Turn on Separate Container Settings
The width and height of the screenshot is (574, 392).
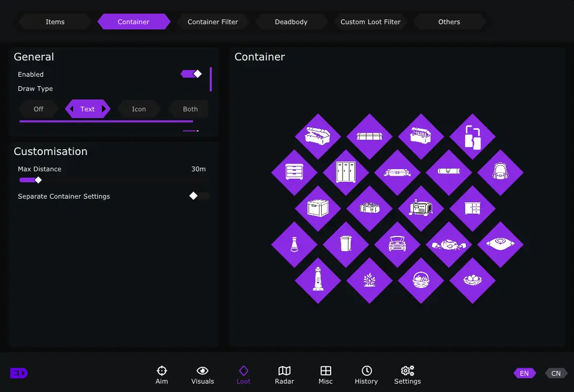199,196
